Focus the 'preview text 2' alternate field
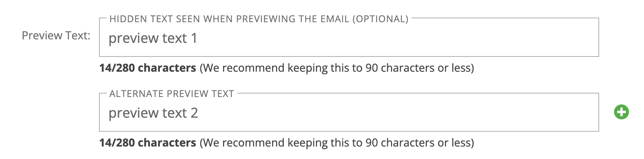 (x=349, y=113)
